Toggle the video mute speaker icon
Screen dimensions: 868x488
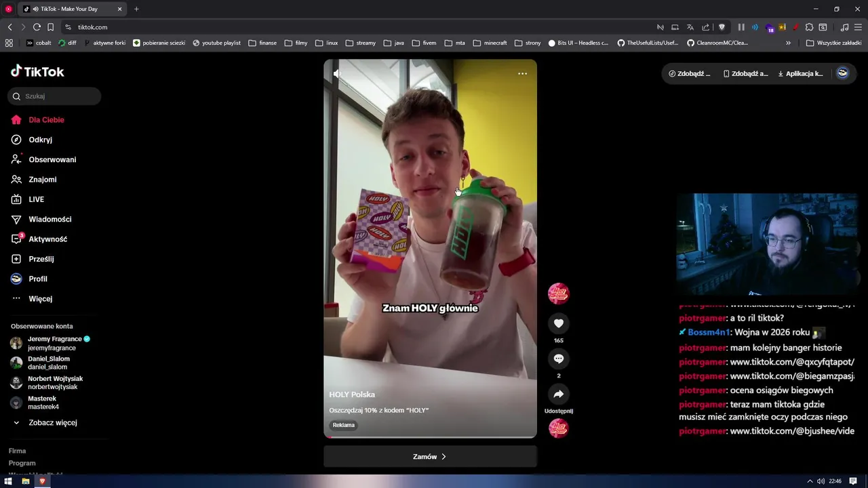click(x=336, y=73)
